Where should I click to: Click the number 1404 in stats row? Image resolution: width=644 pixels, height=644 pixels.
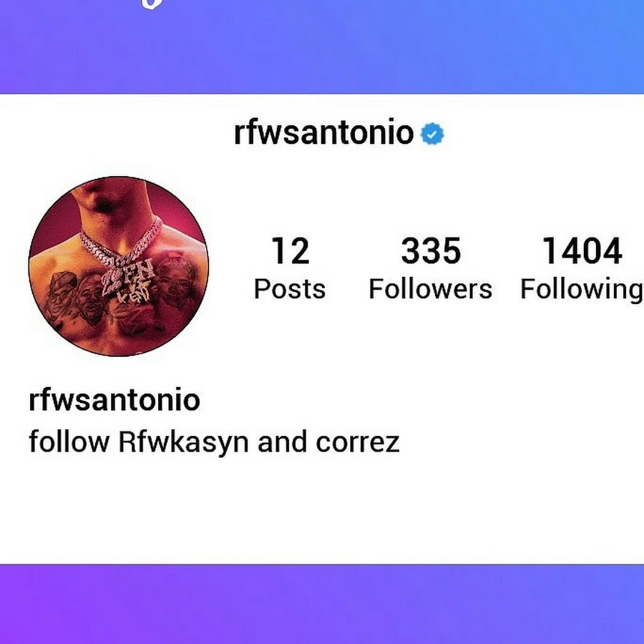pos(582,250)
